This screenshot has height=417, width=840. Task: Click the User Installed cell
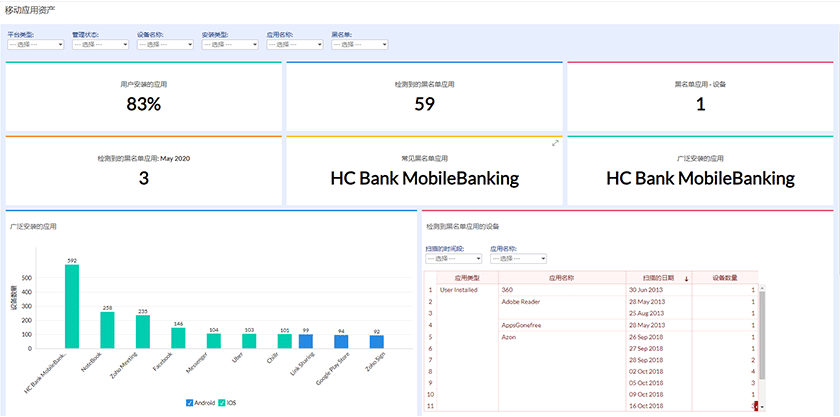point(468,290)
